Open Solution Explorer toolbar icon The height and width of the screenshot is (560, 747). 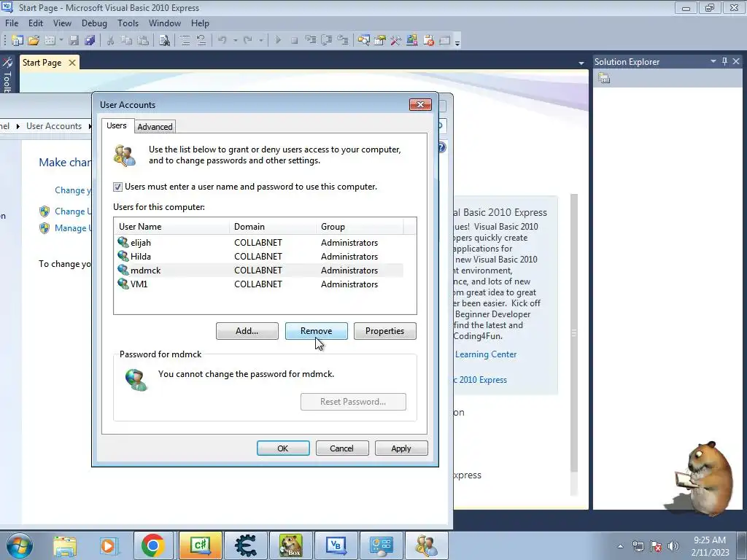tap(364, 41)
